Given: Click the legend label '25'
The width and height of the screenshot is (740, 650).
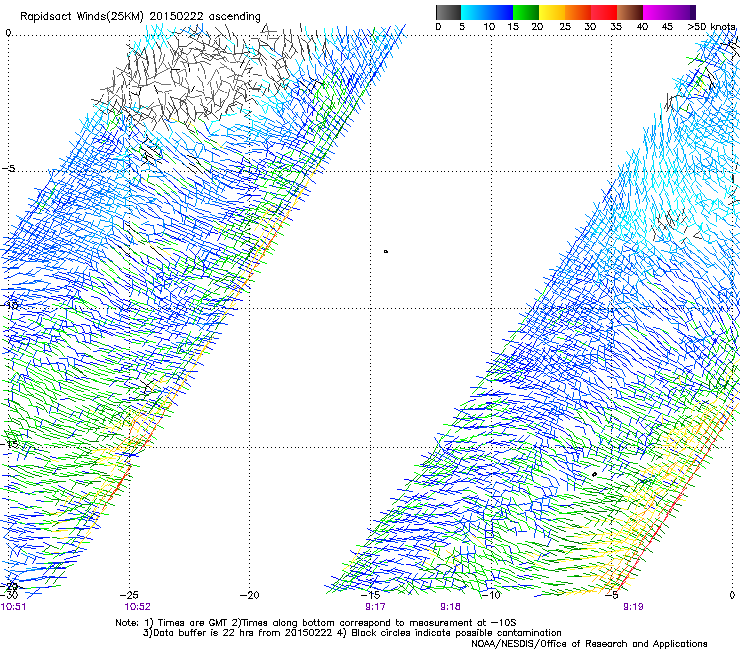Looking at the screenshot, I should pyautogui.click(x=565, y=27).
